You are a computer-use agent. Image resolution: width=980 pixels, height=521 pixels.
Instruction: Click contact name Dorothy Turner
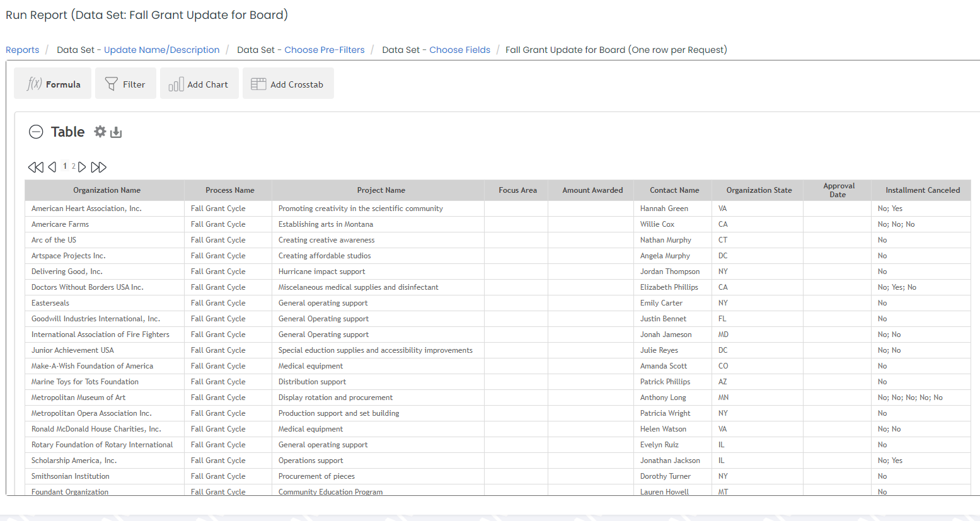666,476
